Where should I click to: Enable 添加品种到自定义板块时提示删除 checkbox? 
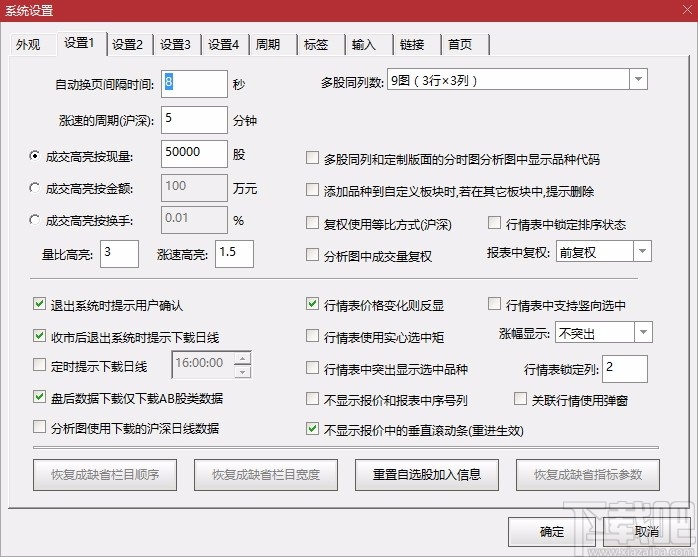point(312,190)
